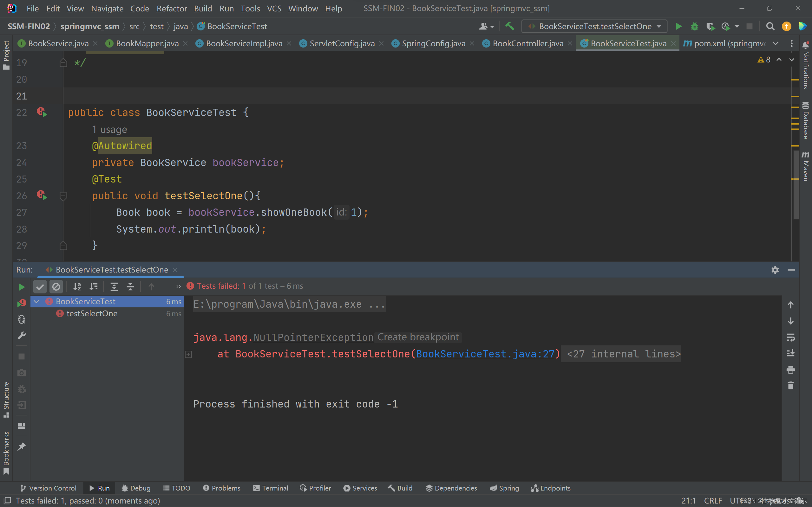Click the Create breakpoint hint
The width and height of the screenshot is (812, 507).
[x=418, y=337]
